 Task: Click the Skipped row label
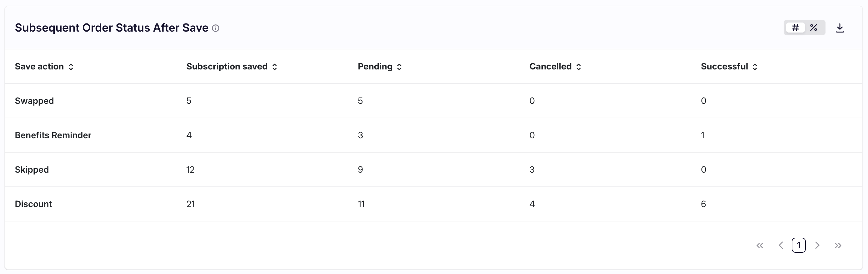(x=32, y=170)
